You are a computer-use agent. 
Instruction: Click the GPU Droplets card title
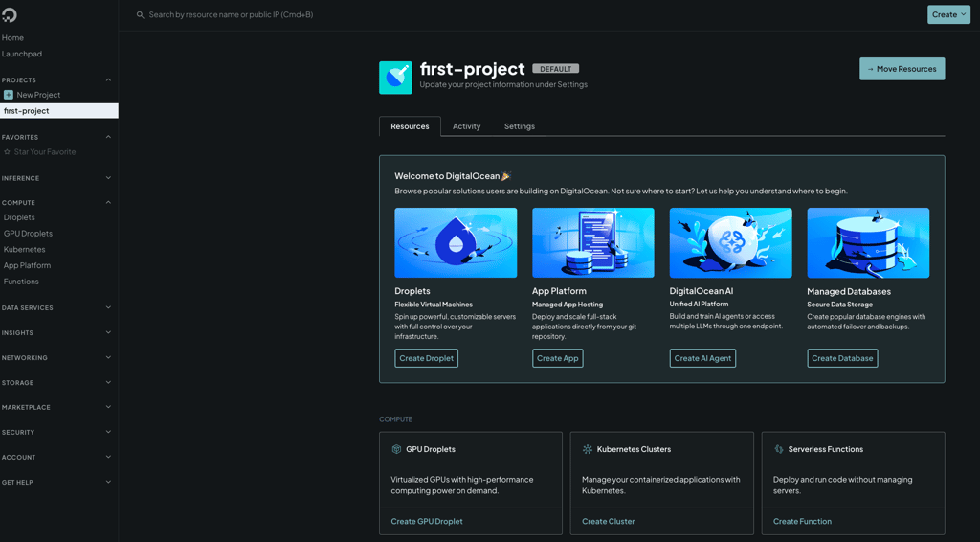(x=431, y=449)
